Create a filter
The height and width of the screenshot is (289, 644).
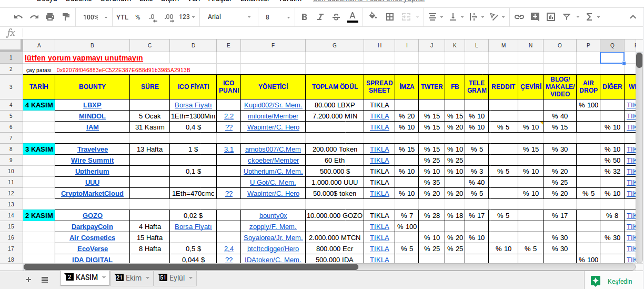(566, 17)
